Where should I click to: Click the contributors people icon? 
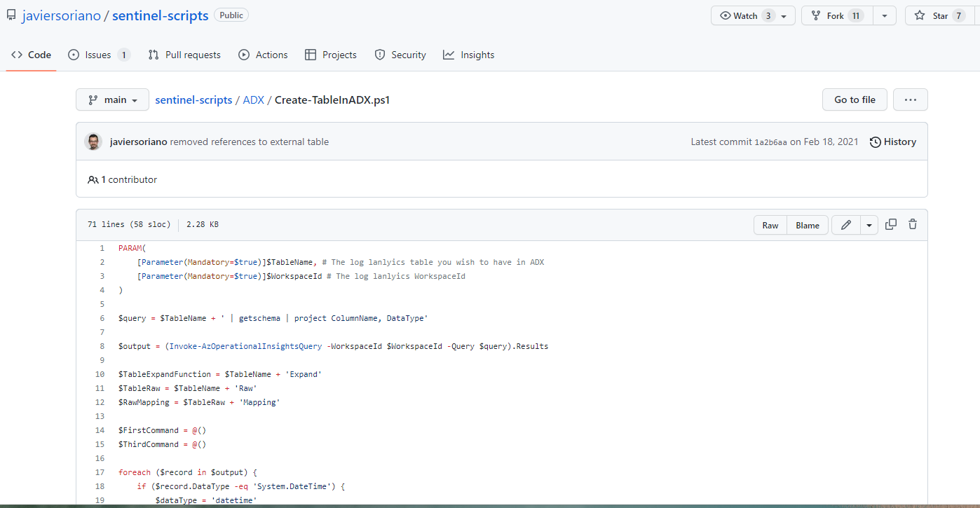(93, 180)
